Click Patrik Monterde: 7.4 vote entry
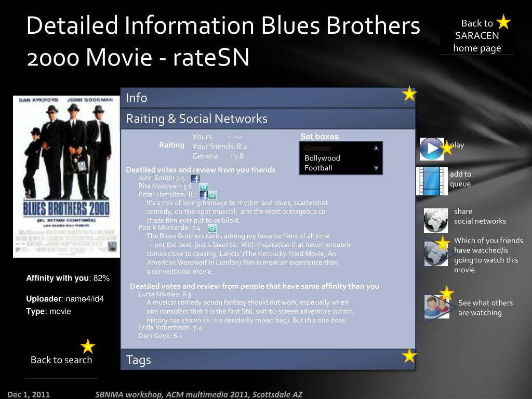 tap(169, 228)
